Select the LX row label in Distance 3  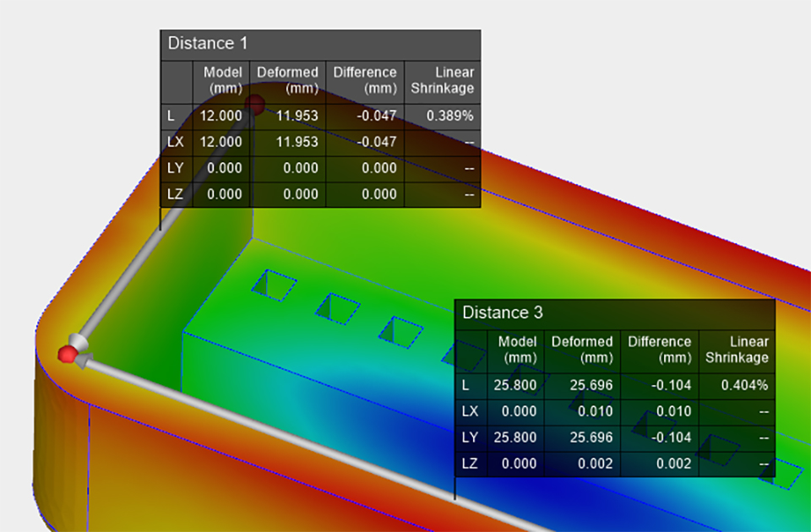471,411
